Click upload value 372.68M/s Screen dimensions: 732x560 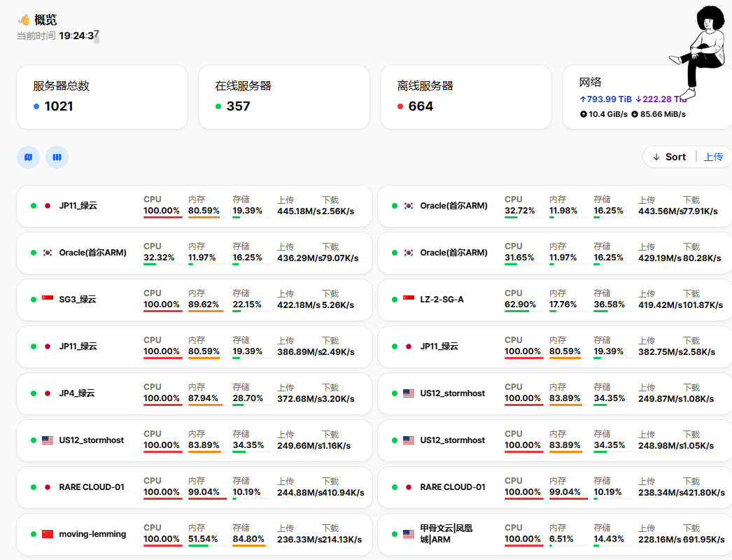(x=299, y=399)
